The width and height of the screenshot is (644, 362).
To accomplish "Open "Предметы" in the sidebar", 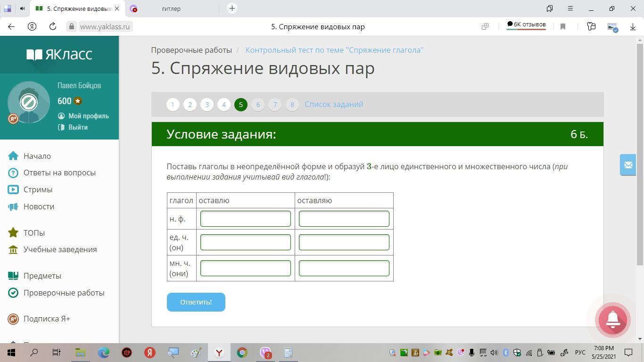I will [42, 276].
